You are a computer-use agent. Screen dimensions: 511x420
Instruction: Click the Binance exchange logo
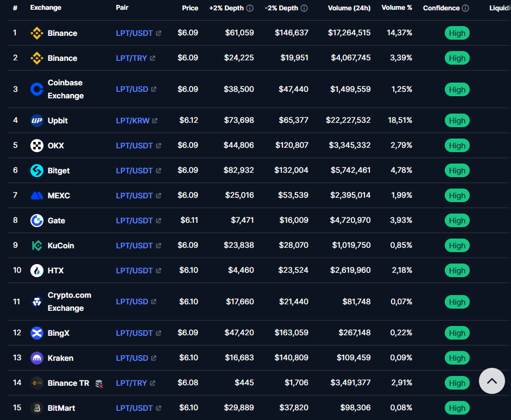coord(36,33)
